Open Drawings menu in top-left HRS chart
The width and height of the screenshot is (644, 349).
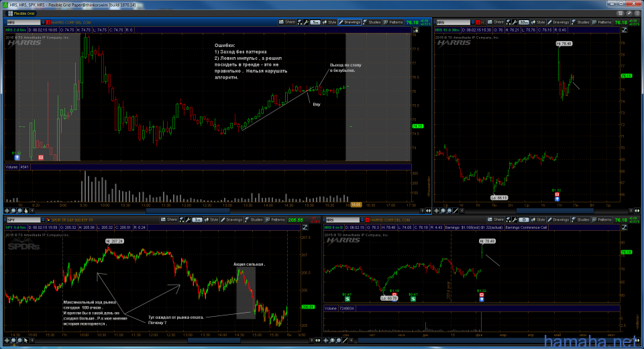pos(350,22)
